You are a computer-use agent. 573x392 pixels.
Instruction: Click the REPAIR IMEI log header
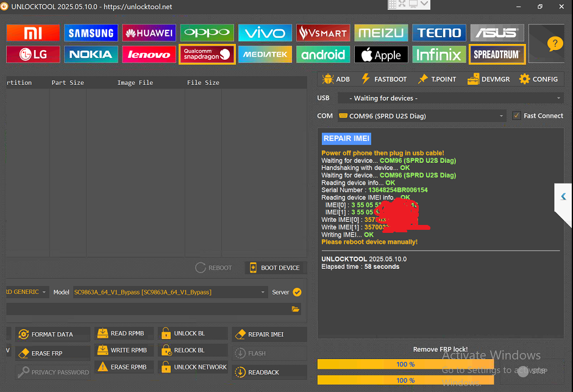tap(346, 138)
